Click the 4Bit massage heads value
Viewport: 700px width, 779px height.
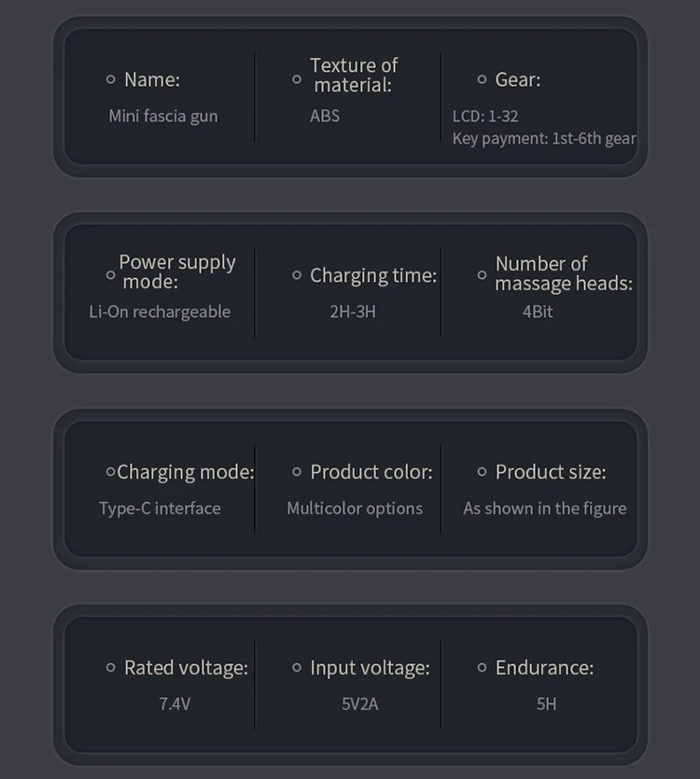(538, 312)
